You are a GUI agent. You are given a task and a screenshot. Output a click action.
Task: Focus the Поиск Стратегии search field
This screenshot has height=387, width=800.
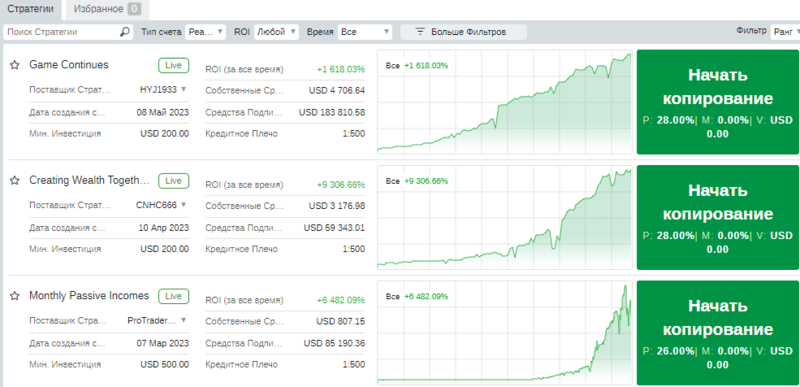coord(68,32)
